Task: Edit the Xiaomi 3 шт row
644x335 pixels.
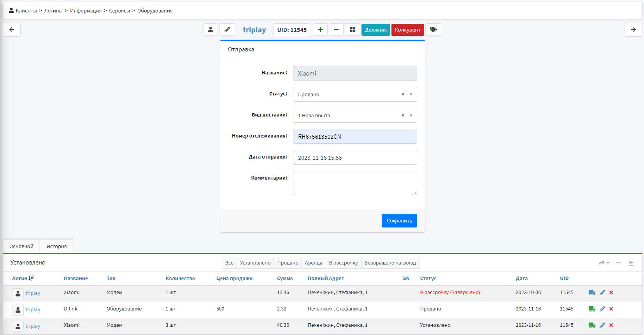Action: coord(602,325)
